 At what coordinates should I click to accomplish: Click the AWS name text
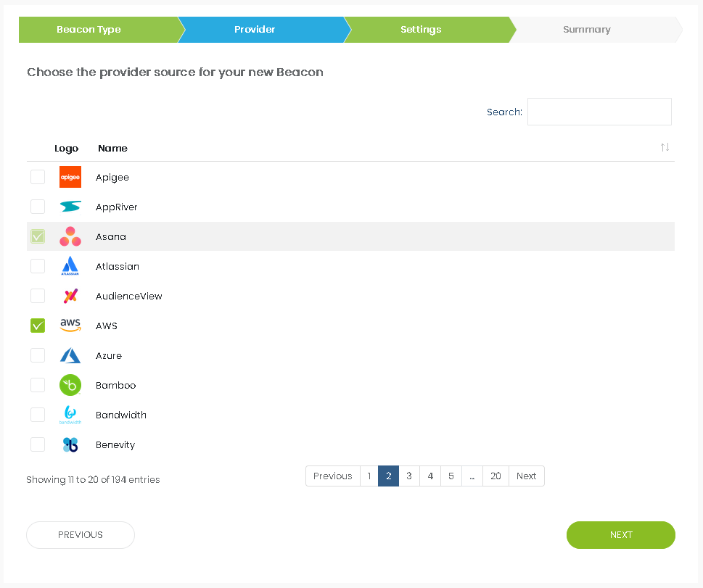click(x=107, y=326)
